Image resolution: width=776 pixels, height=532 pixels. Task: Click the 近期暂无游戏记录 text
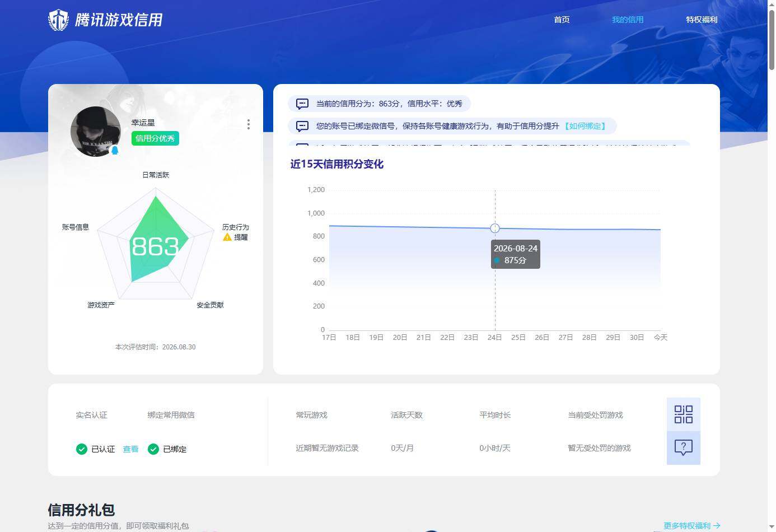[327, 448]
